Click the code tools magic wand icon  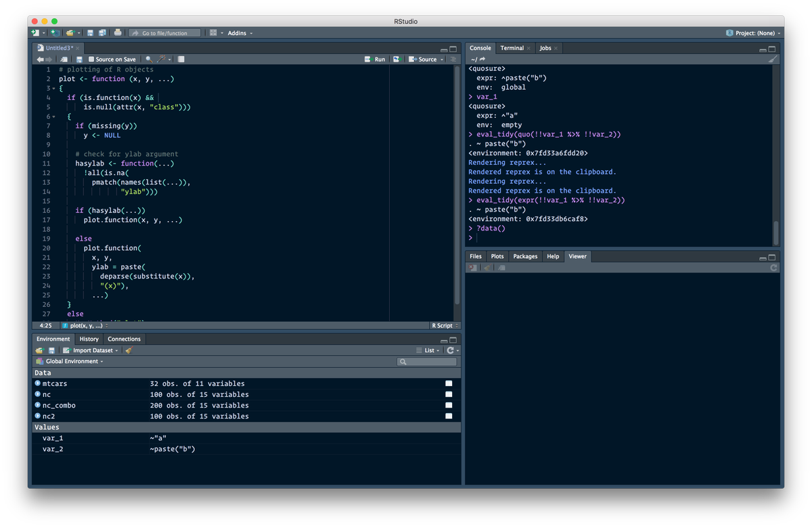tap(161, 59)
